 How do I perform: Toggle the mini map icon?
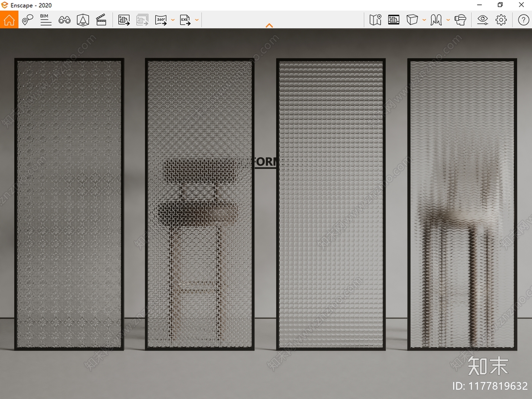tap(375, 20)
